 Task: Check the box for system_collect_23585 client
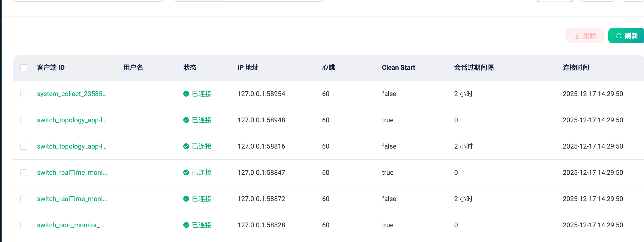point(24,94)
